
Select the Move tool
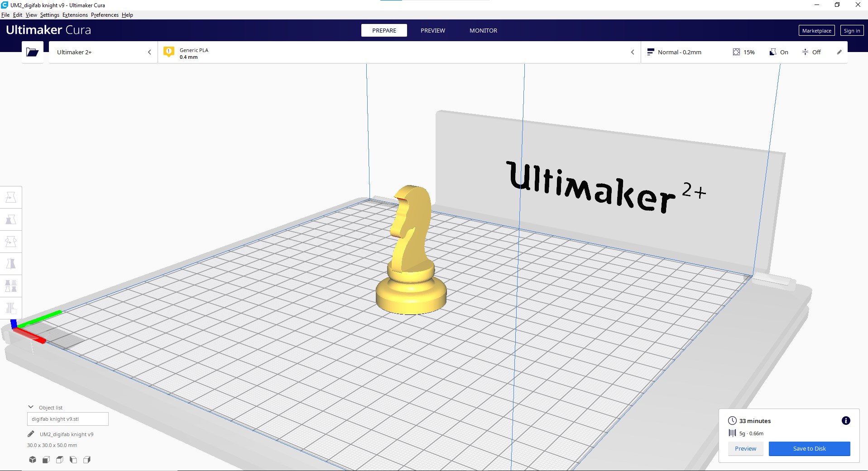(x=11, y=197)
